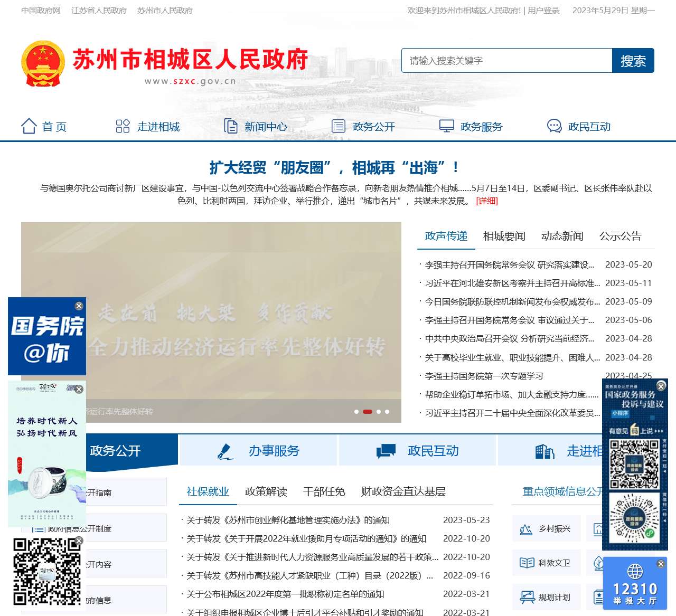The image size is (676, 616).
Task: Close the 国家政务服务投诉与建议 popup
Action: click(661, 386)
